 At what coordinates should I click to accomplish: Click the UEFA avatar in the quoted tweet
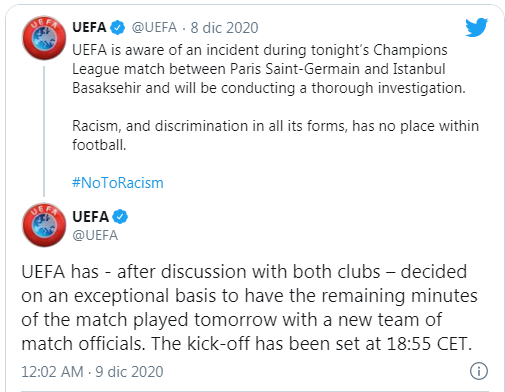pos(44,38)
